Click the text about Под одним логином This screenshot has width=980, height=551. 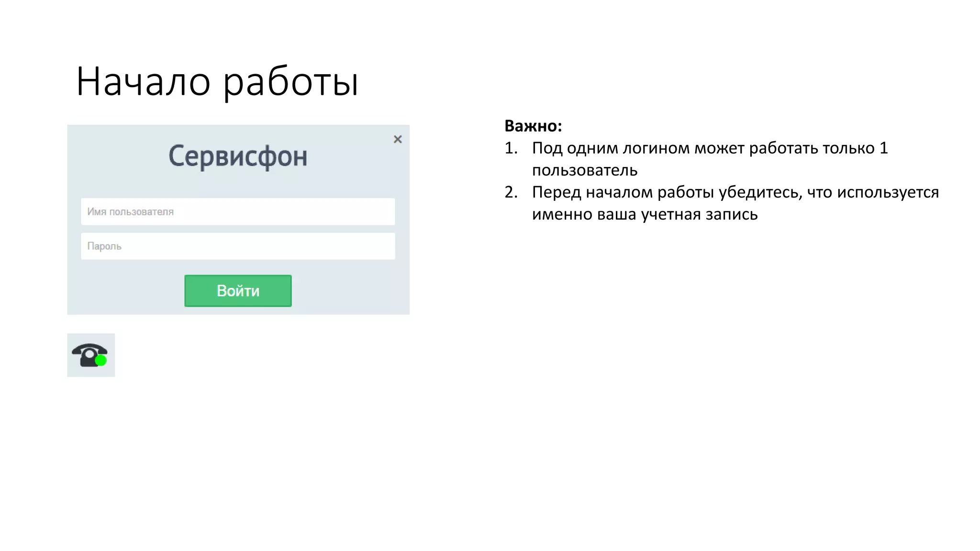click(710, 159)
